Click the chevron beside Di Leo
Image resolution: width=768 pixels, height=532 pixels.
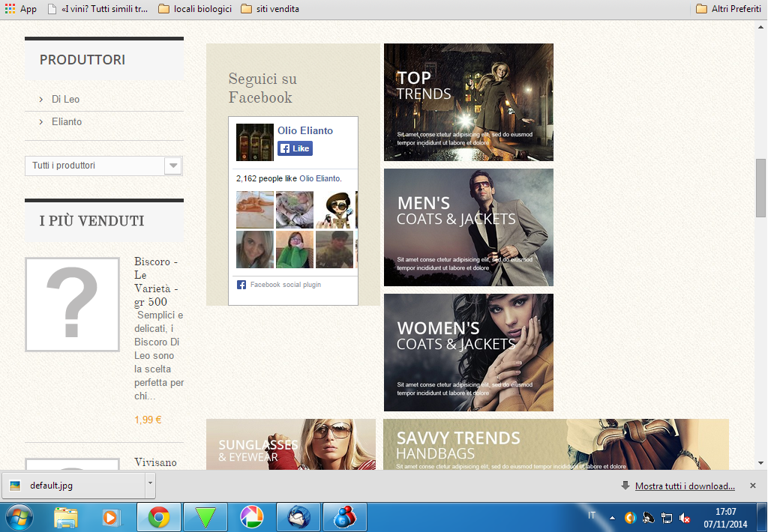[x=41, y=100]
